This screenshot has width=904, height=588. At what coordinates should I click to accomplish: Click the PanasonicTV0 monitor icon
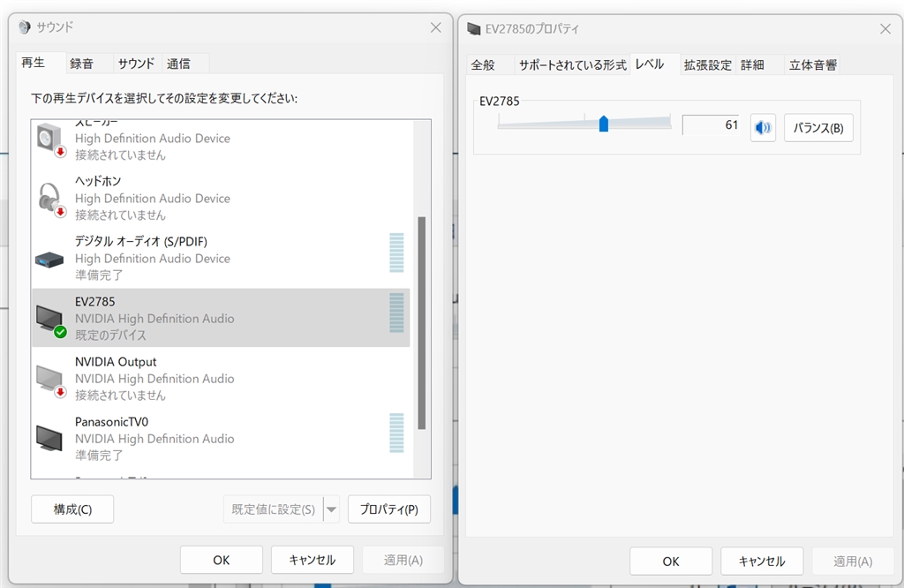(x=49, y=439)
